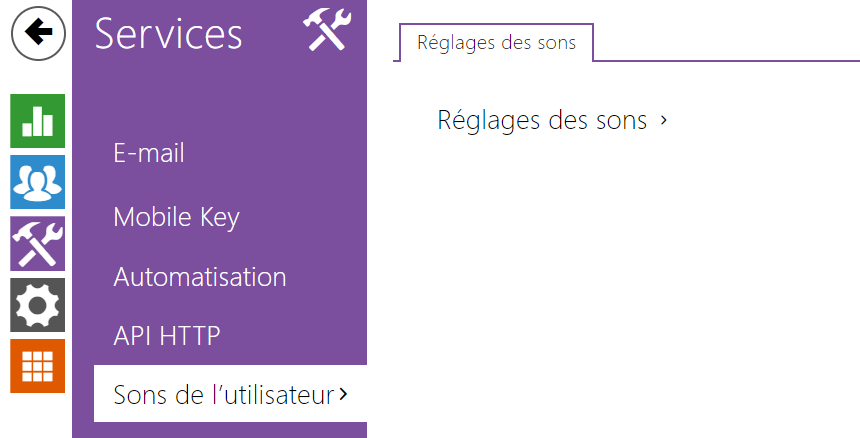The height and width of the screenshot is (438, 860).
Task: Open the orange grid System icon
Action: tap(37, 366)
